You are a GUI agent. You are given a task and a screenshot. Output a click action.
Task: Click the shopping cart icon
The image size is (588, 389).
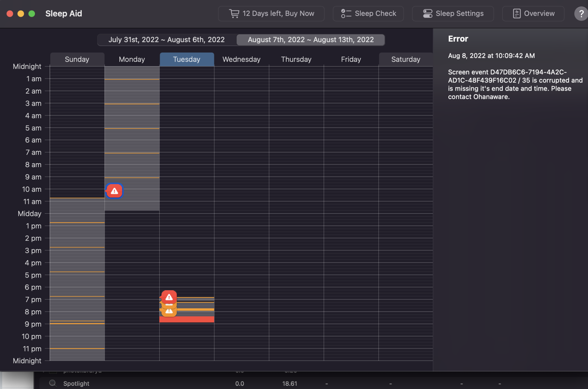234,14
